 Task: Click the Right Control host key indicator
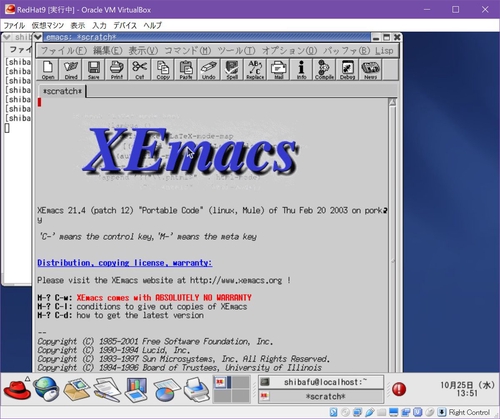469,412
